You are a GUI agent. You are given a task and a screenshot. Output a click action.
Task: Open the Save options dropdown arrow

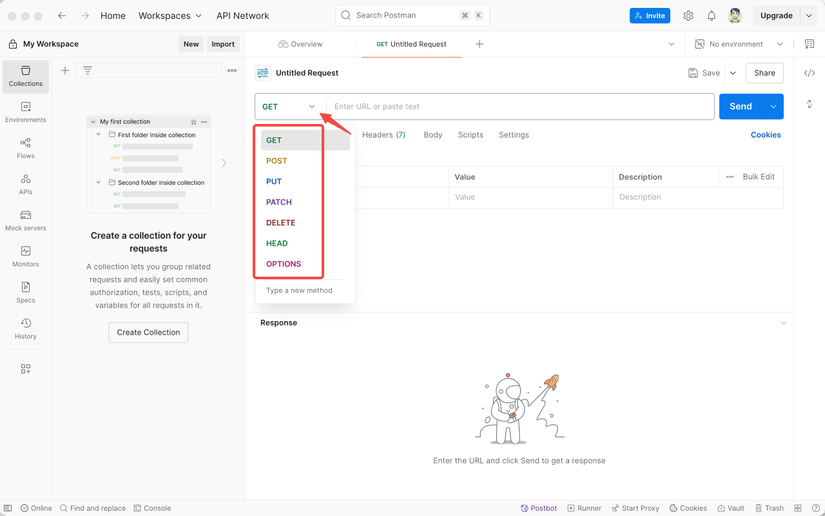coord(733,73)
